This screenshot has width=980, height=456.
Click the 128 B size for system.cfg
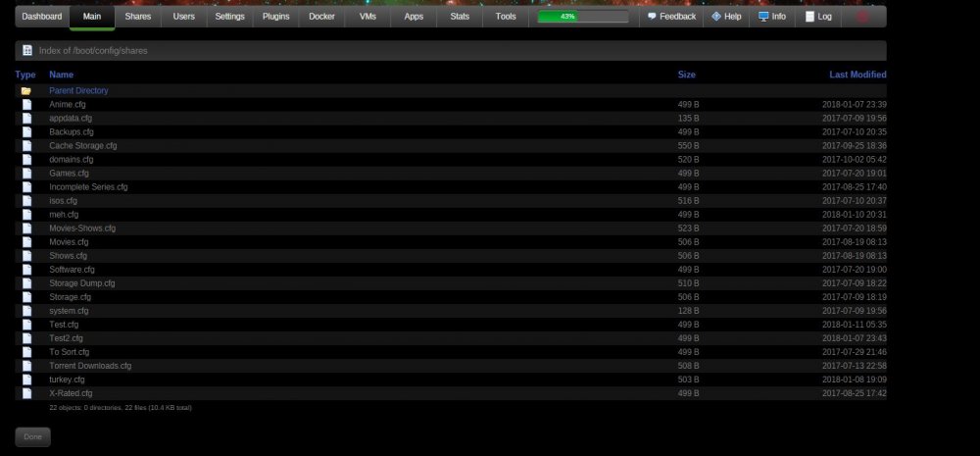pyautogui.click(x=689, y=311)
